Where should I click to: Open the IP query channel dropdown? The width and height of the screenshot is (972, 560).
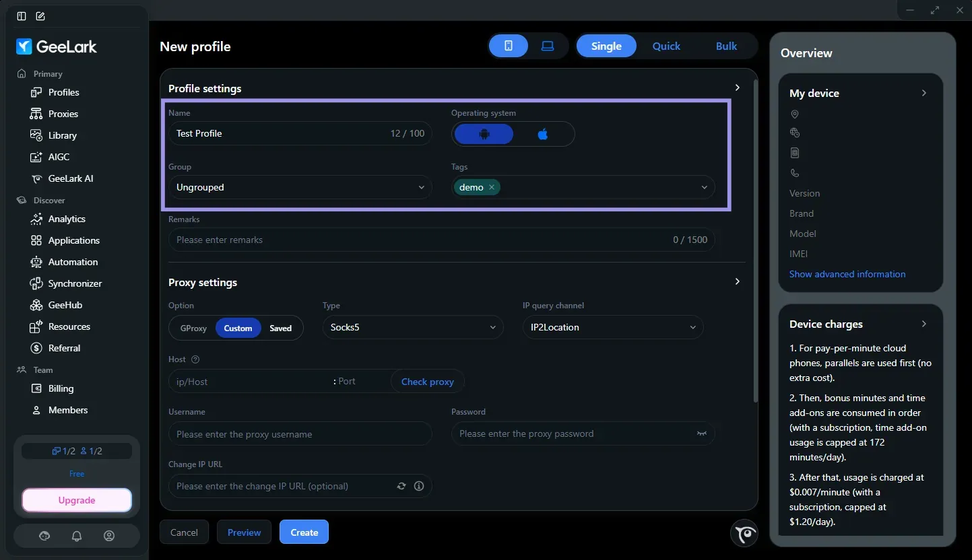pyautogui.click(x=613, y=327)
